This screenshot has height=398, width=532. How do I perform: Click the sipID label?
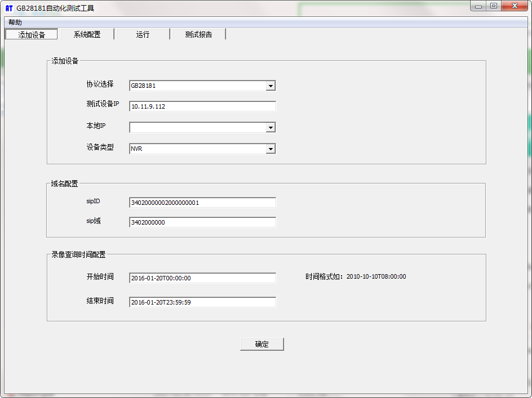click(93, 202)
